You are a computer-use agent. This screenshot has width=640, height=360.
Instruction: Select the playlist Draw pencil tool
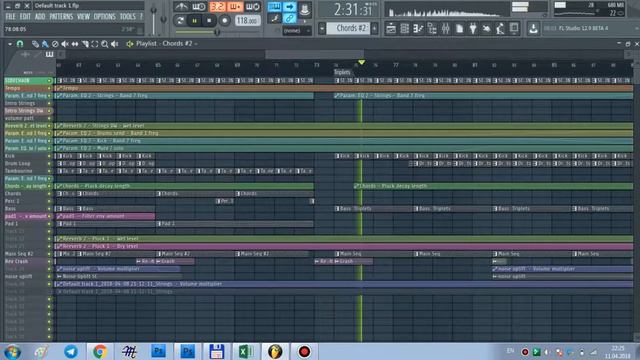pos(36,44)
